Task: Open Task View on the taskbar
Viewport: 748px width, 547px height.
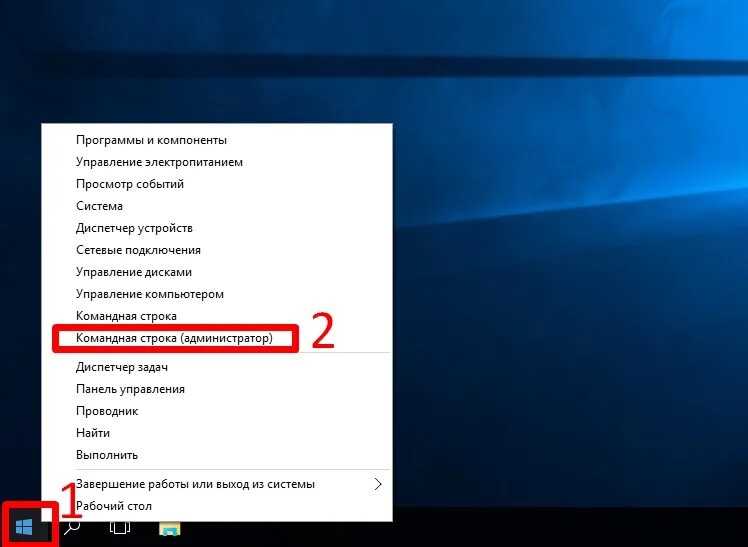Action: [x=120, y=527]
